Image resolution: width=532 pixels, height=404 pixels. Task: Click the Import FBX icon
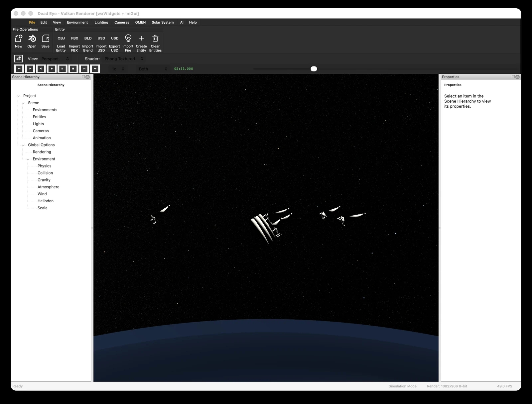pos(74,38)
